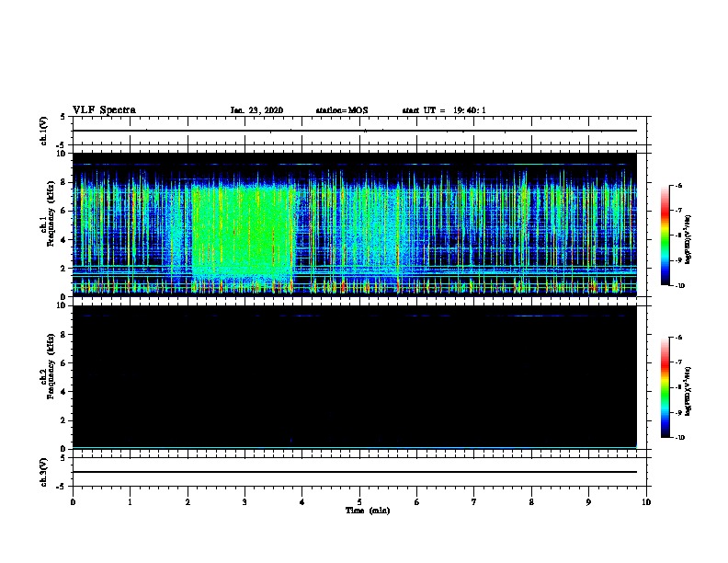Click the ch.1 spectrogram color bar

tap(665, 236)
